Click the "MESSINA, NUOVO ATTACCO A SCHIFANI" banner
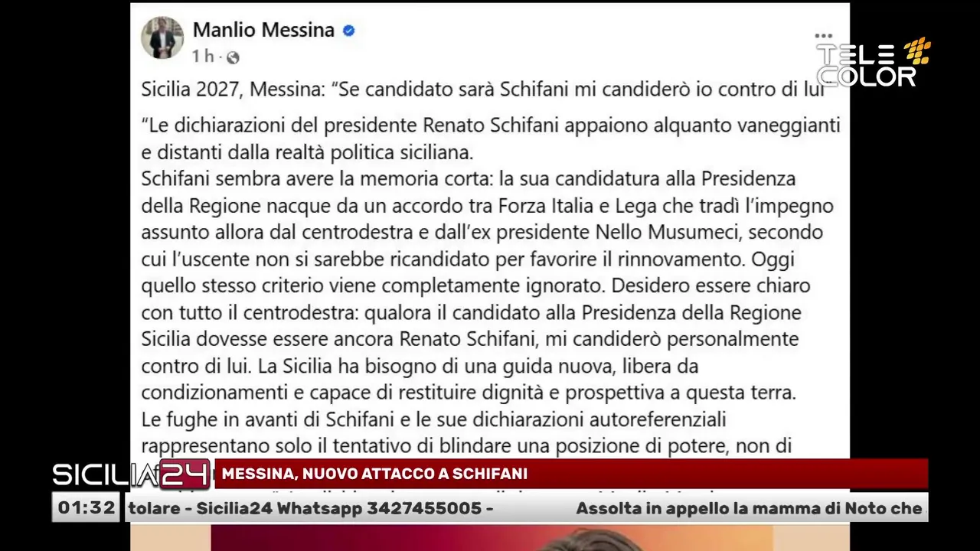Image resolution: width=980 pixels, height=551 pixels. pyautogui.click(x=374, y=474)
